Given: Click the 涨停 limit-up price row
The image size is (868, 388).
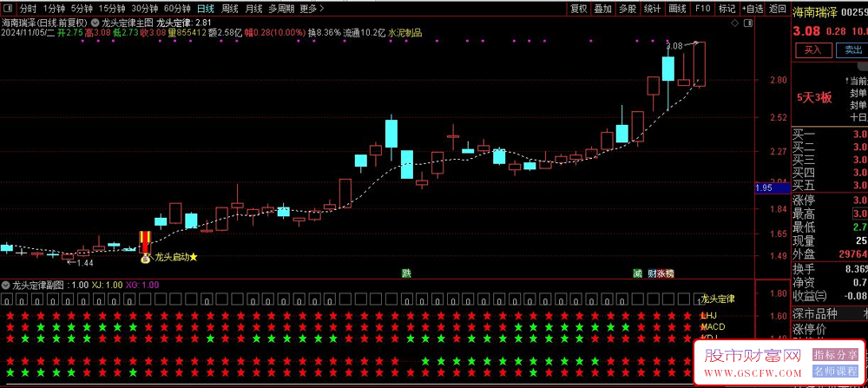Looking at the screenshot, I should pyautogui.click(x=830, y=200).
